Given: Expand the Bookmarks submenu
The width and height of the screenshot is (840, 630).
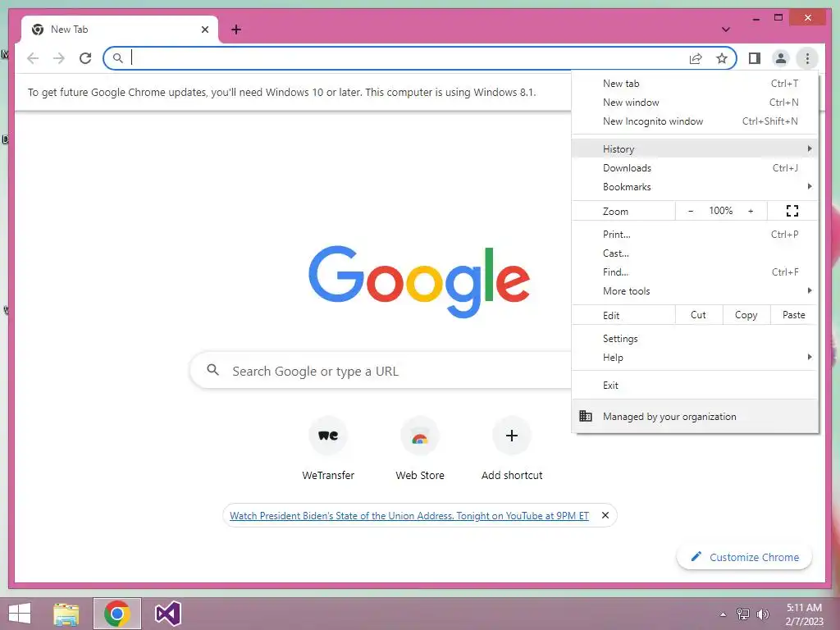Looking at the screenshot, I should tap(695, 186).
